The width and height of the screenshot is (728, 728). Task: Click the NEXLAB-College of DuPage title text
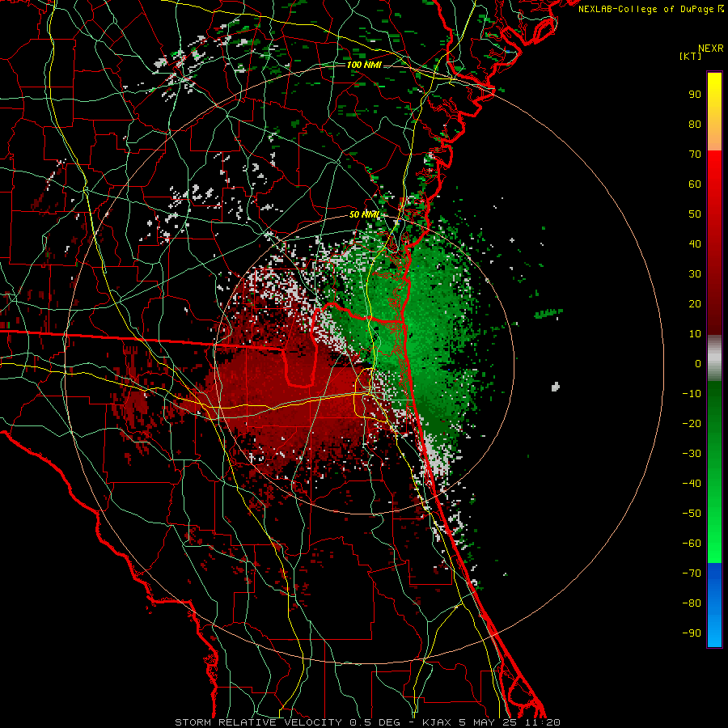647,9
